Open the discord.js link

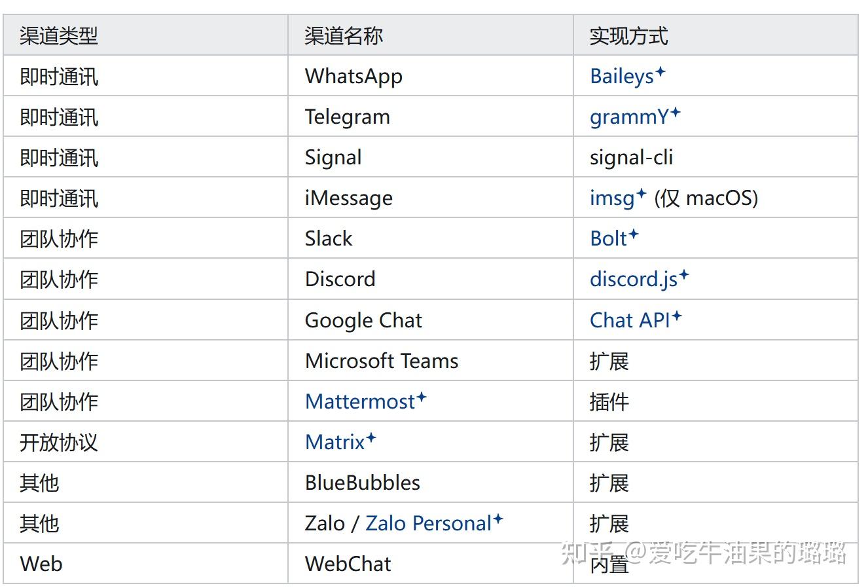pos(633,280)
